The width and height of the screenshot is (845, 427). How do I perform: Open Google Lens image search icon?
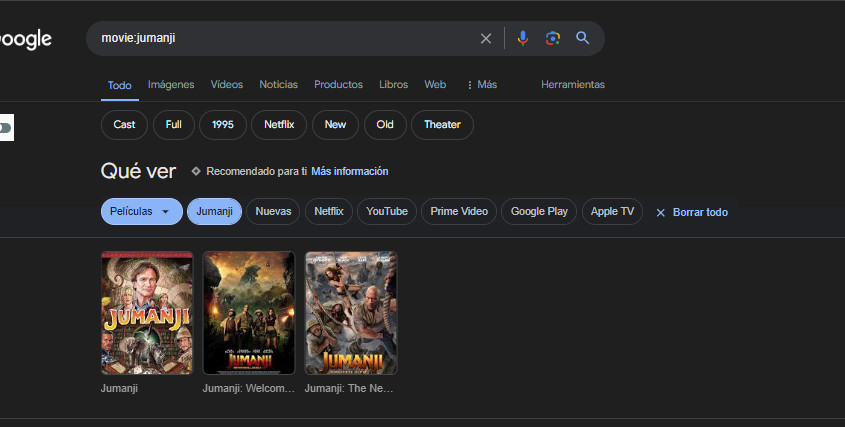552,39
